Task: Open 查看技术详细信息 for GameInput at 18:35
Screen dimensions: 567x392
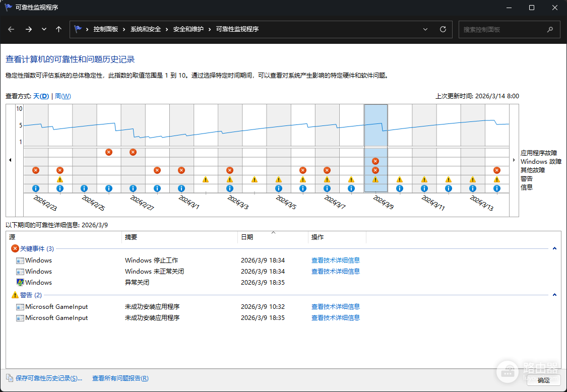Action: [x=336, y=318]
